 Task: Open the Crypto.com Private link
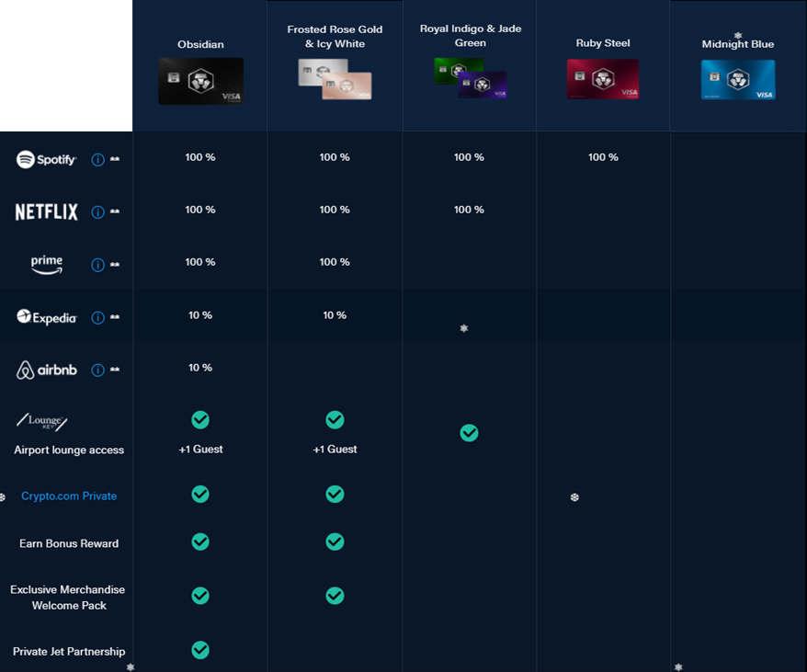pos(69,495)
